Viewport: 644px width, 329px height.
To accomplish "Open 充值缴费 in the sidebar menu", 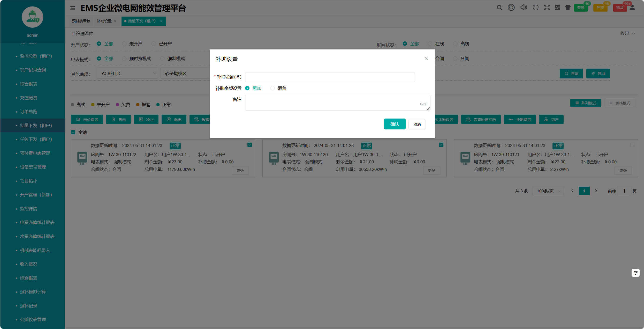I will click(x=29, y=98).
